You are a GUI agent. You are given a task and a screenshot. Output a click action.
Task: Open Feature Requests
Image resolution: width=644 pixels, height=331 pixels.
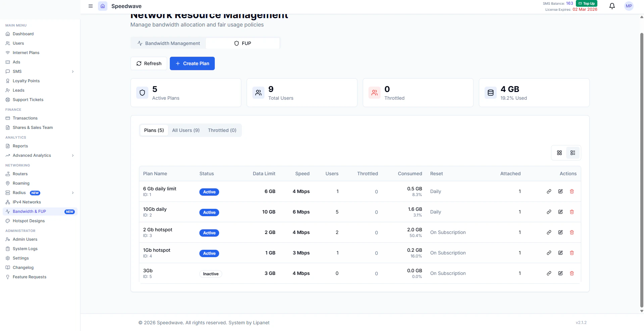point(40,277)
